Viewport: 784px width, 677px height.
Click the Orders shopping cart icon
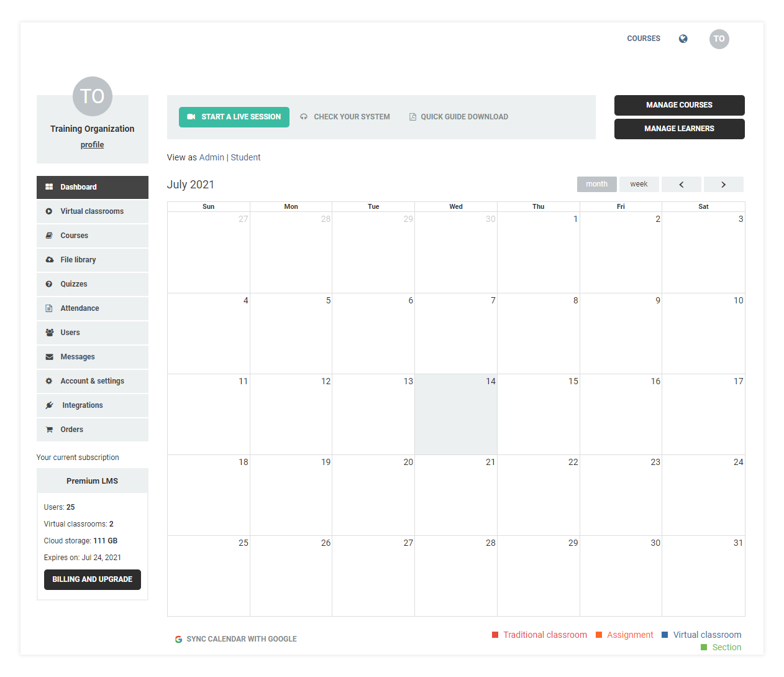pyautogui.click(x=49, y=430)
